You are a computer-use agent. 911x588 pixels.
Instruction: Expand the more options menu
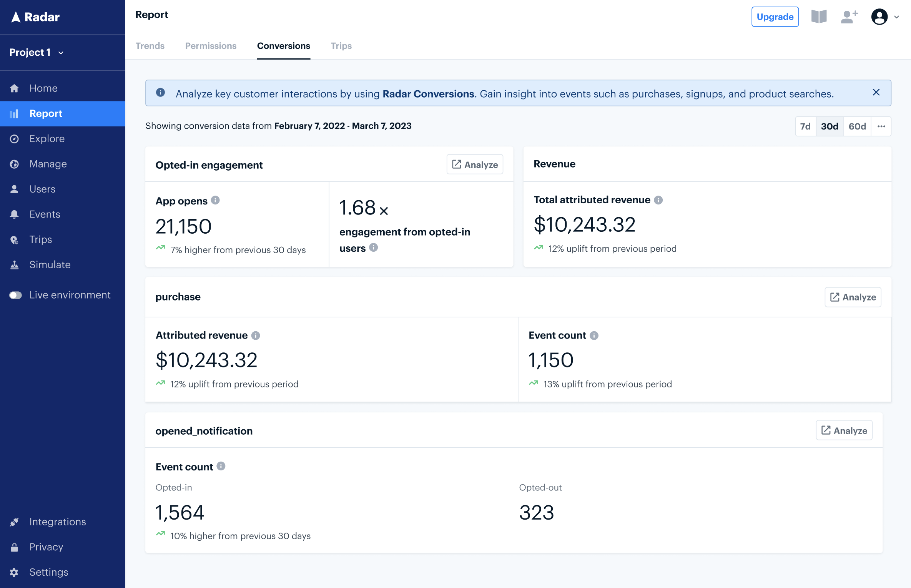882,126
